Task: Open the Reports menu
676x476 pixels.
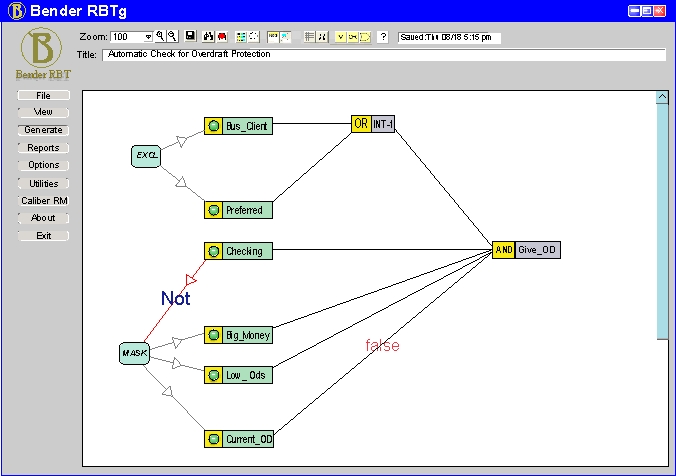Action: point(43,148)
